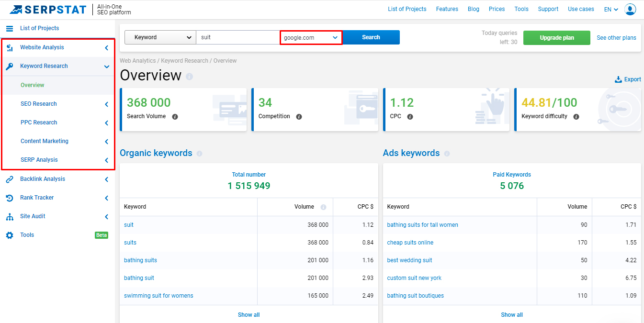
Task: Expand the Content Marketing chevron
Action: click(106, 142)
